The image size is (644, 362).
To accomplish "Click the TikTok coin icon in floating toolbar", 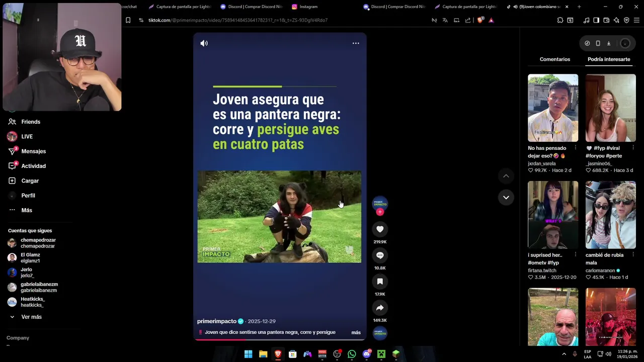I will pos(587,43).
